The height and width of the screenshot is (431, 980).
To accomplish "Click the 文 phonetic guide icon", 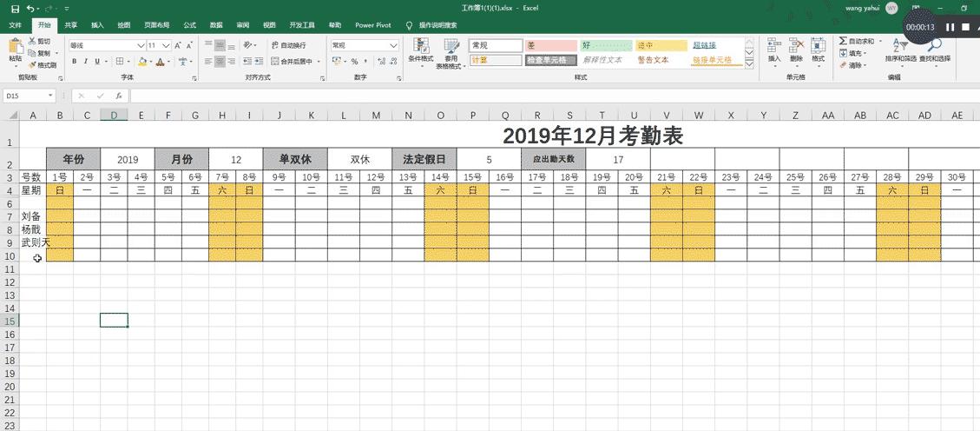I will 182,62.
